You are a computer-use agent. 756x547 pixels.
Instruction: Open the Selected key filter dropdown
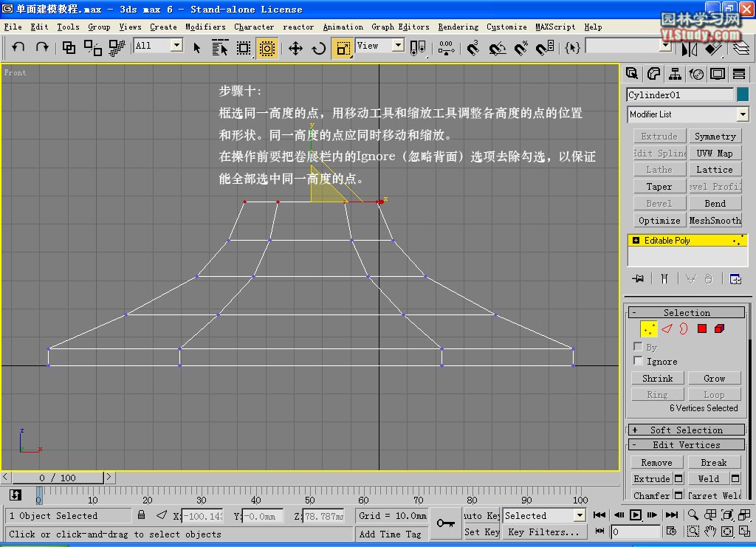click(x=580, y=516)
